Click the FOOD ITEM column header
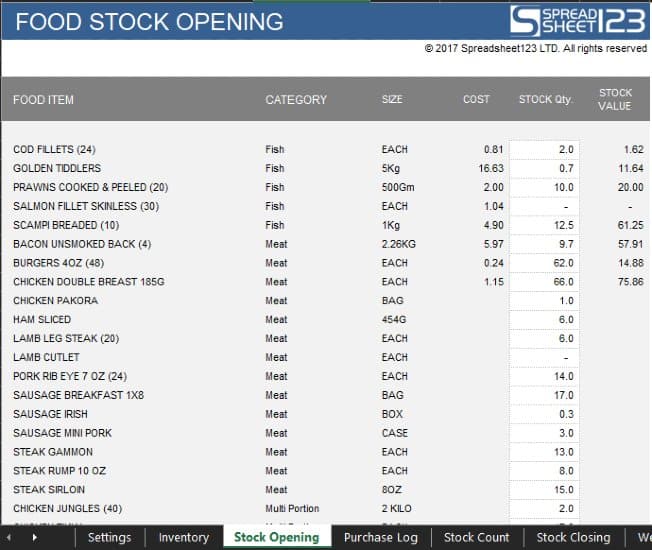The width and height of the screenshot is (652, 550). pos(43,100)
